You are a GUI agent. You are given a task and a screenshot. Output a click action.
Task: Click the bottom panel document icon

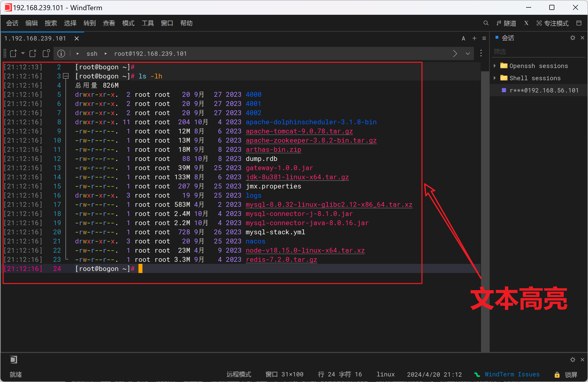pos(14,360)
